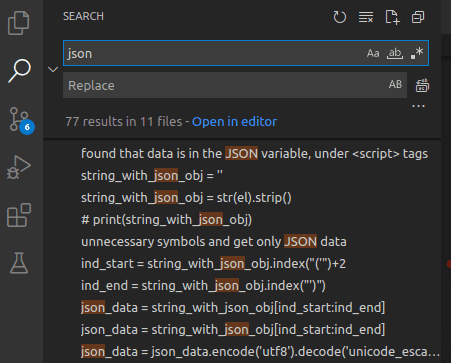451x363 pixels.
Task: Refresh the search results
Action: pos(340,17)
